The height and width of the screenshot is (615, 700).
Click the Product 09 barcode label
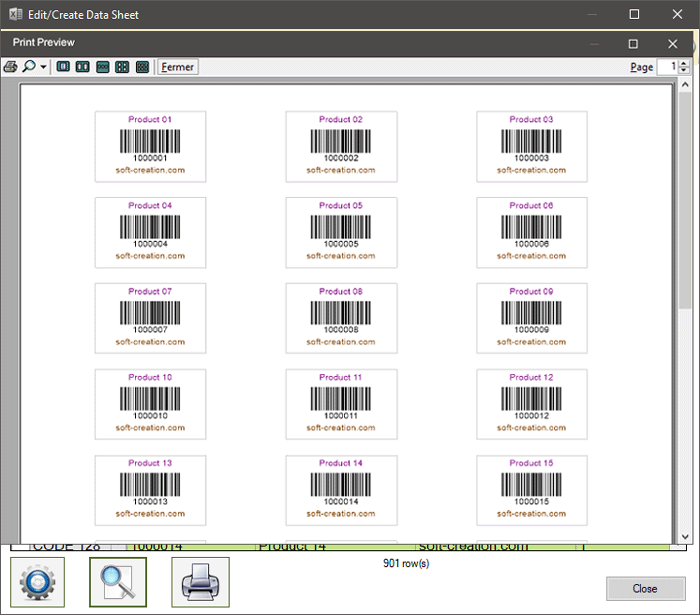532,318
